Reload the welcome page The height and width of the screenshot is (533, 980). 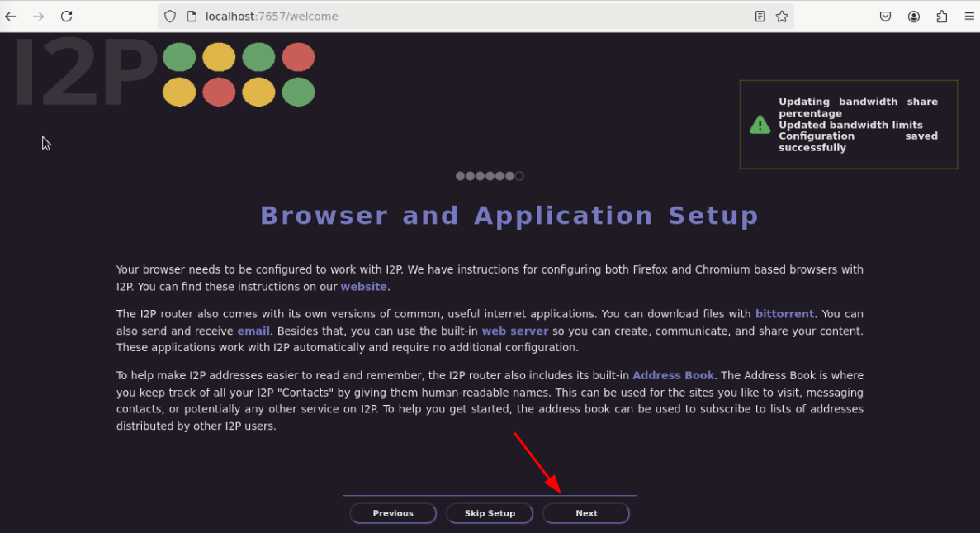(x=66, y=17)
